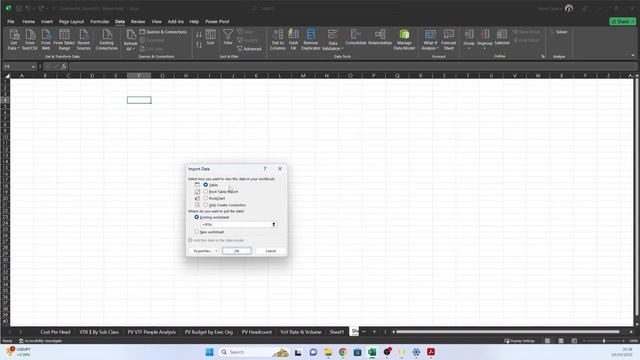Select Only Create Connection radio option
The height and width of the screenshot is (360, 640).
(x=206, y=205)
